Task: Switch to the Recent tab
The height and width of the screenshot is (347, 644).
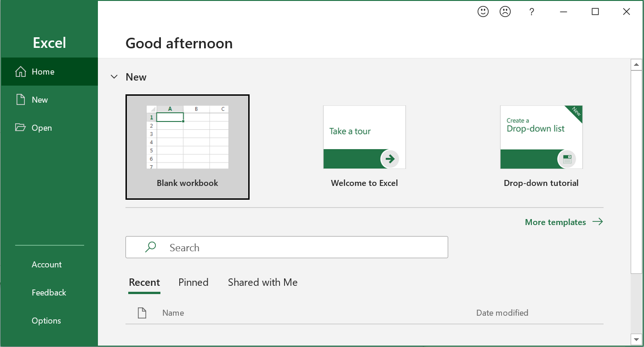Action: [144, 283]
